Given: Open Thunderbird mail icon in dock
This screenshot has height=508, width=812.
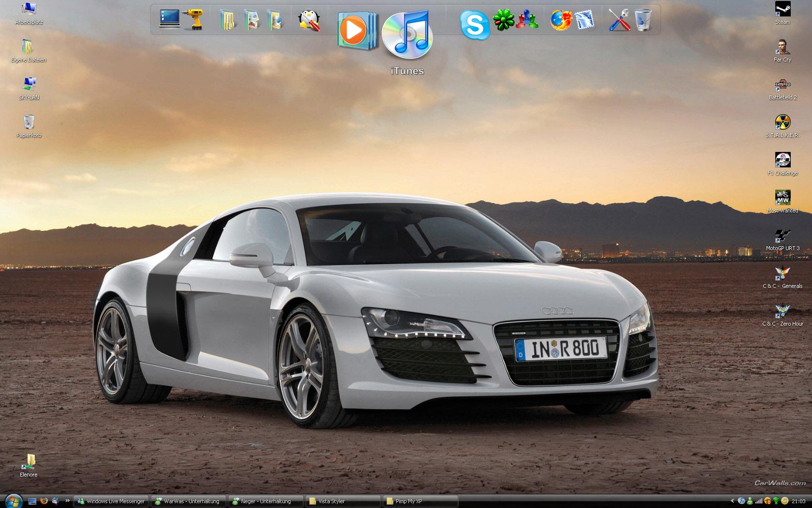Looking at the screenshot, I should click(x=585, y=20).
